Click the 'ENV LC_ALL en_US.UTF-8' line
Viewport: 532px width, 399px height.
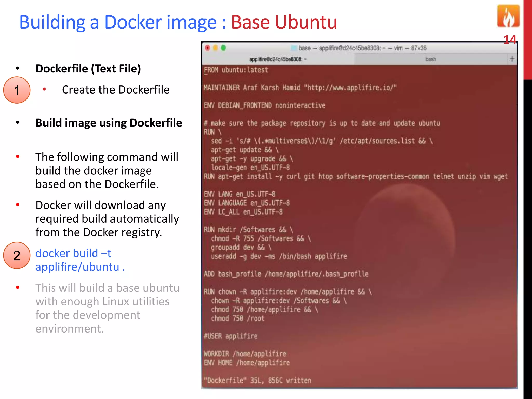tap(243, 212)
